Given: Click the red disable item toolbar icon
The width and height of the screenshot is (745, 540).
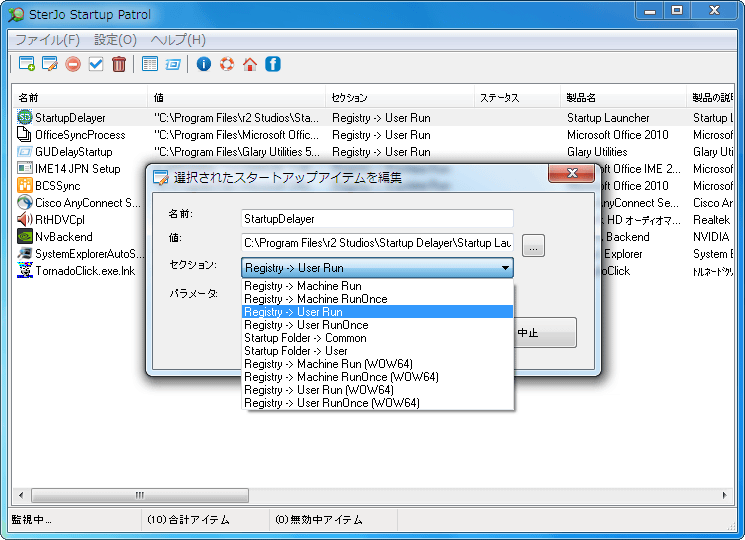Looking at the screenshot, I should [x=73, y=64].
